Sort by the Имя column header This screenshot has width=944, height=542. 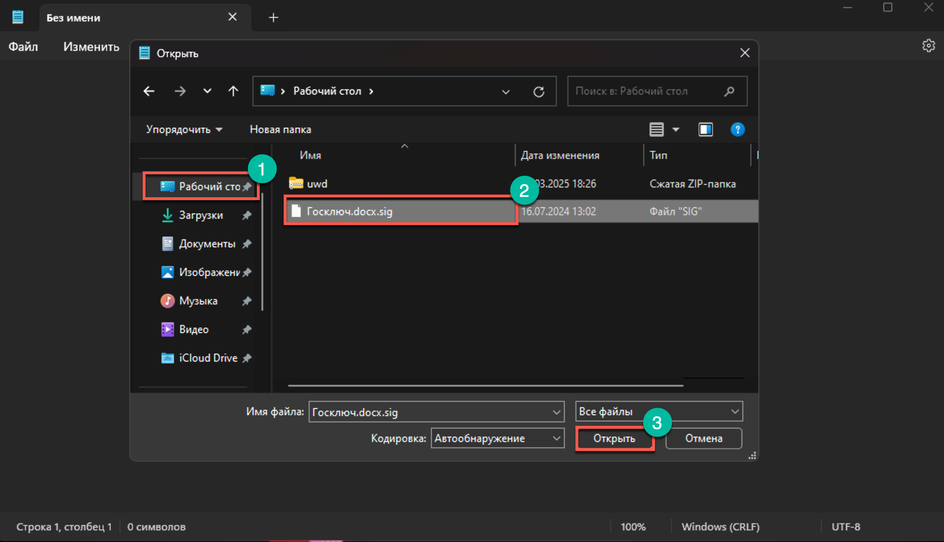[x=311, y=155]
